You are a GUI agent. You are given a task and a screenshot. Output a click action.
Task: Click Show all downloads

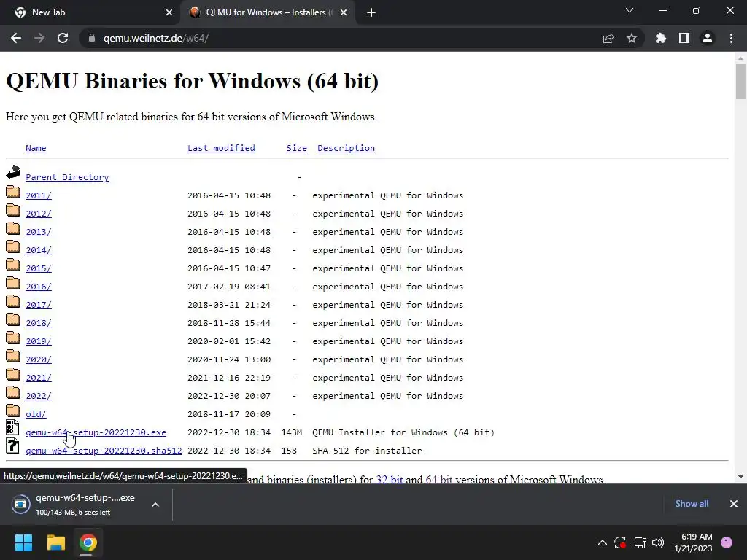[x=692, y=504]
